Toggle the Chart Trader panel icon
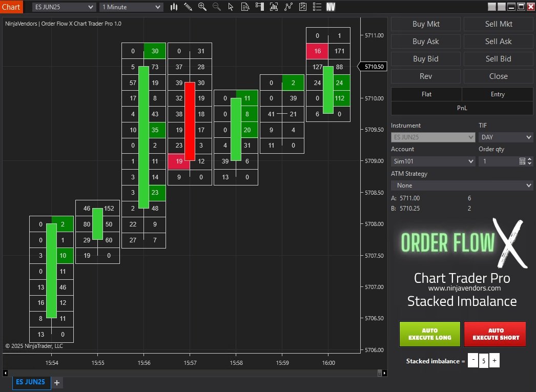 pyautogui.click(x=260, y=7)
